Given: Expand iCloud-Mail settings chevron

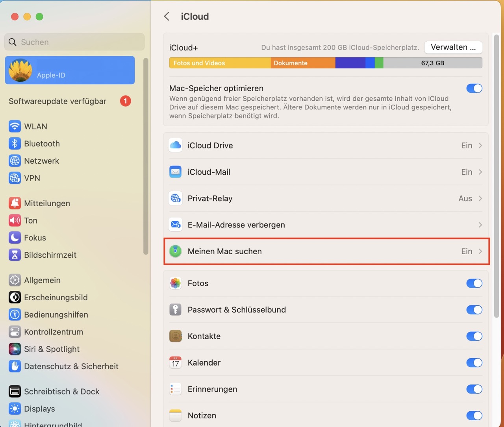Looking at the screenshot, I should coord(480,172).
